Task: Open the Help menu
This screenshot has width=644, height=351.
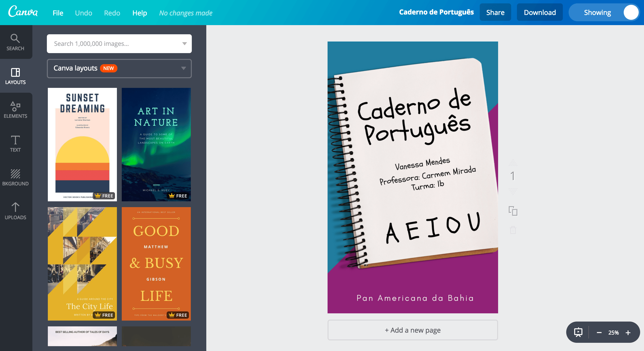Action: 140,13
